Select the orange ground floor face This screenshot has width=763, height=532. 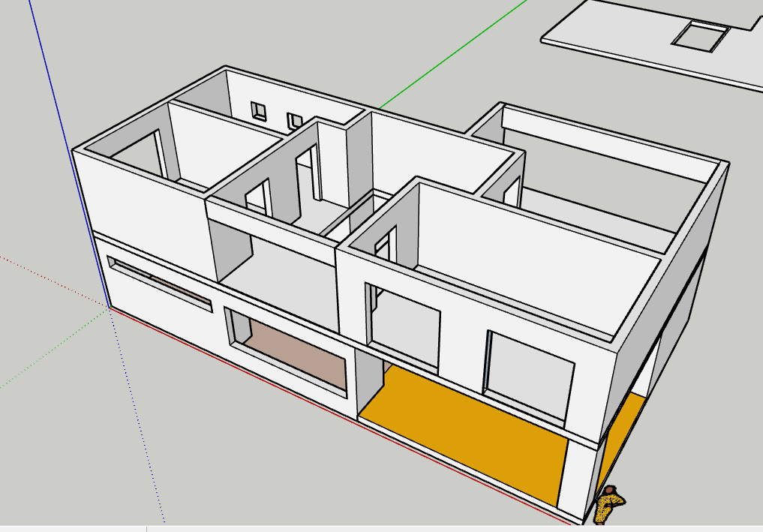click(x=462, y=434)
